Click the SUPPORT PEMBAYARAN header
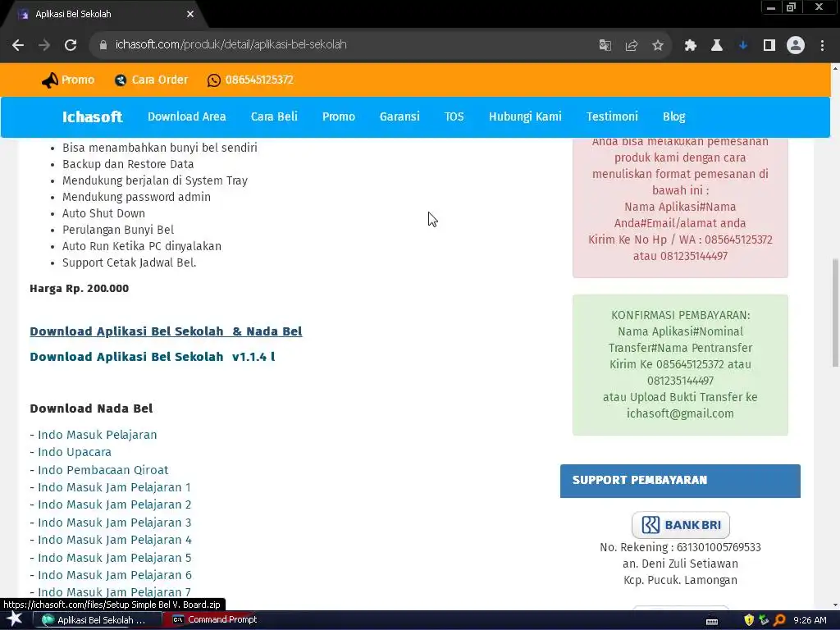This screenshot has width=840, height=630. pos(680,481)
